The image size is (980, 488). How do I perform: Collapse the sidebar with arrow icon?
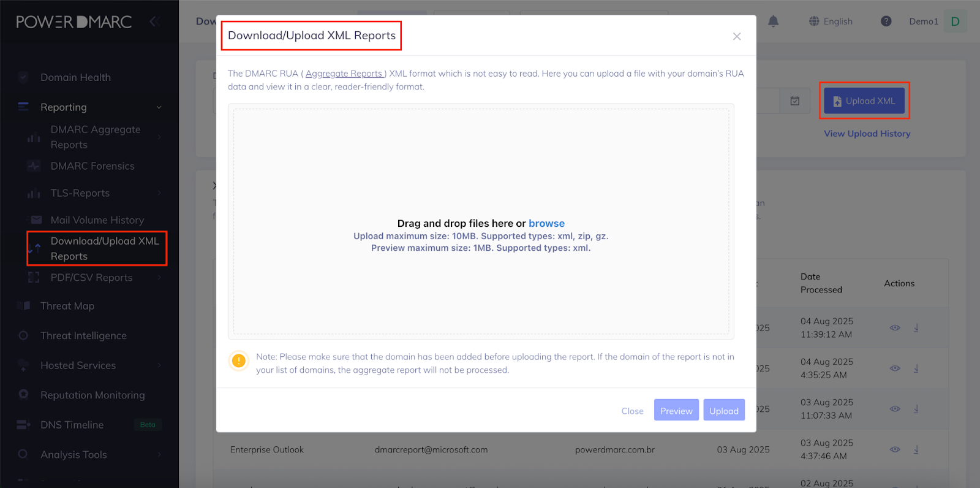(154, 21)
